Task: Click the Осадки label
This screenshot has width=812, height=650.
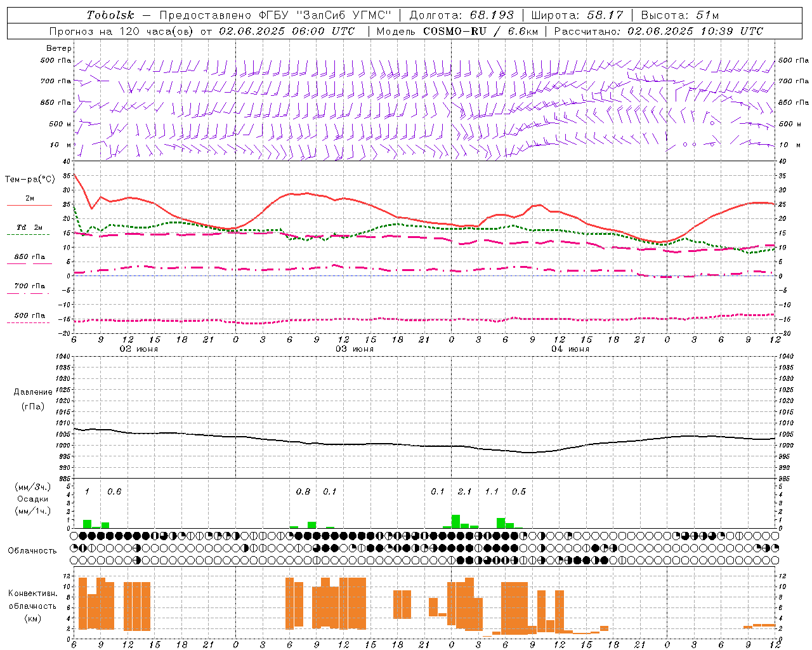Action: (33, 499)
